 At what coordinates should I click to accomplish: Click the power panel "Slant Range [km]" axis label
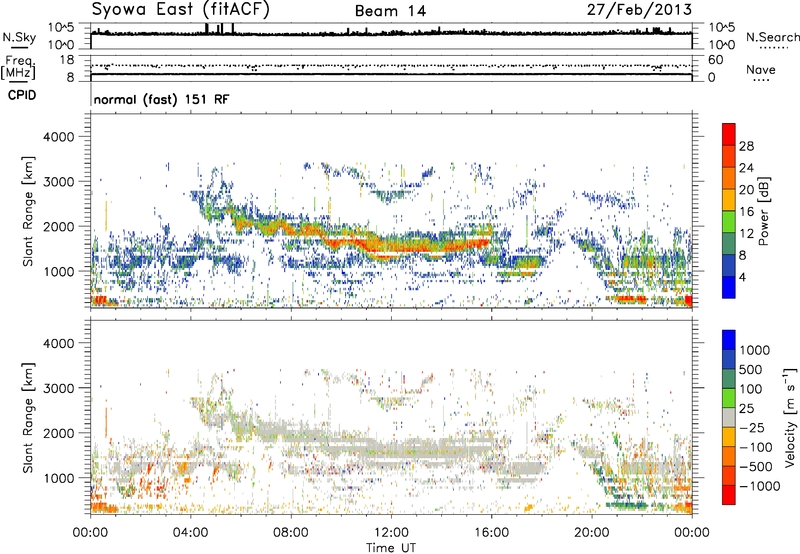[x=28, y=211]
